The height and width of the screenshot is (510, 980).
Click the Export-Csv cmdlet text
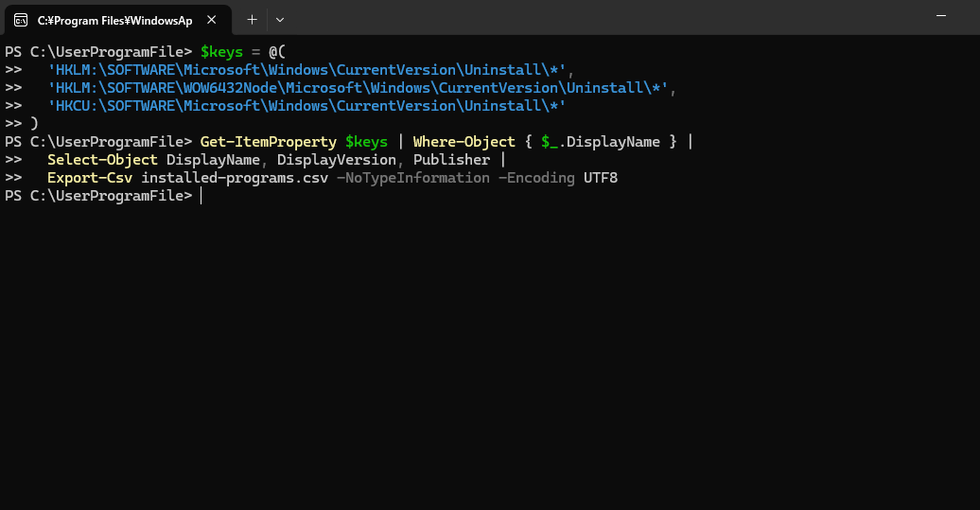90,178
